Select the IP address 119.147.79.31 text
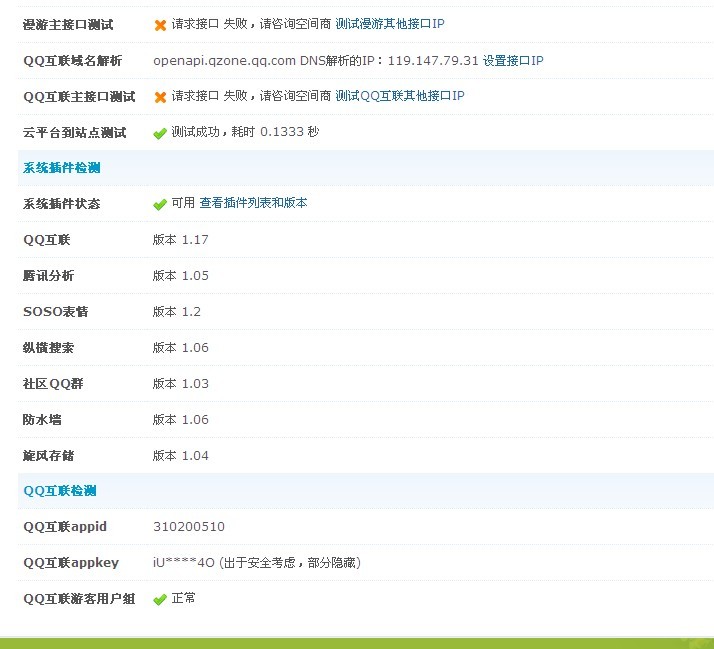714x649 pixels. (x=433, y=61)
